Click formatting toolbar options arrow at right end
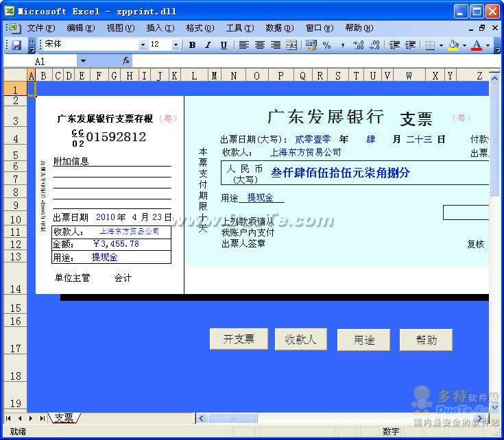The height and width of the screenshot is (440, 504). 497,46
